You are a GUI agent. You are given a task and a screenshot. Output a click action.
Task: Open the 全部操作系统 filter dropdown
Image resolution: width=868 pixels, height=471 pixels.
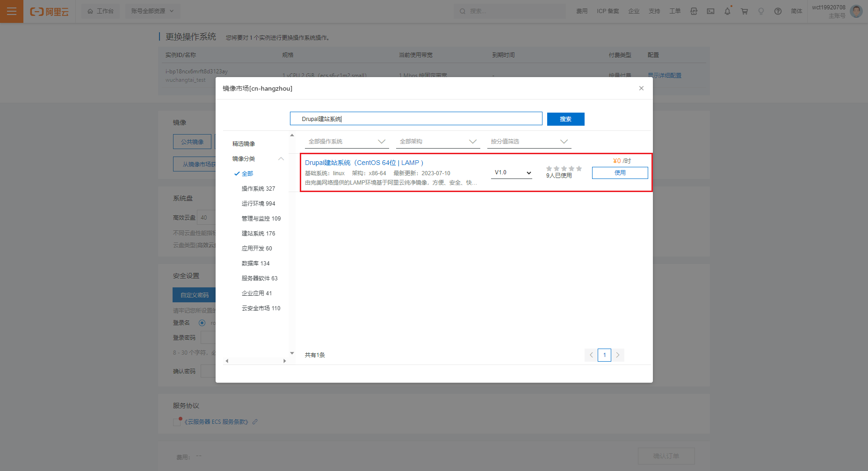click(347, 142)
